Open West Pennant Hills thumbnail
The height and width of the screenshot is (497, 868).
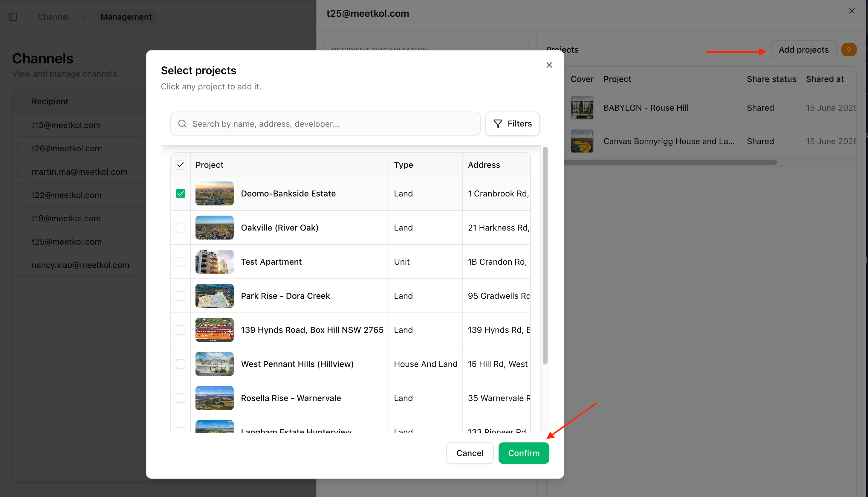pyautogui.click(x=215, y=364)
